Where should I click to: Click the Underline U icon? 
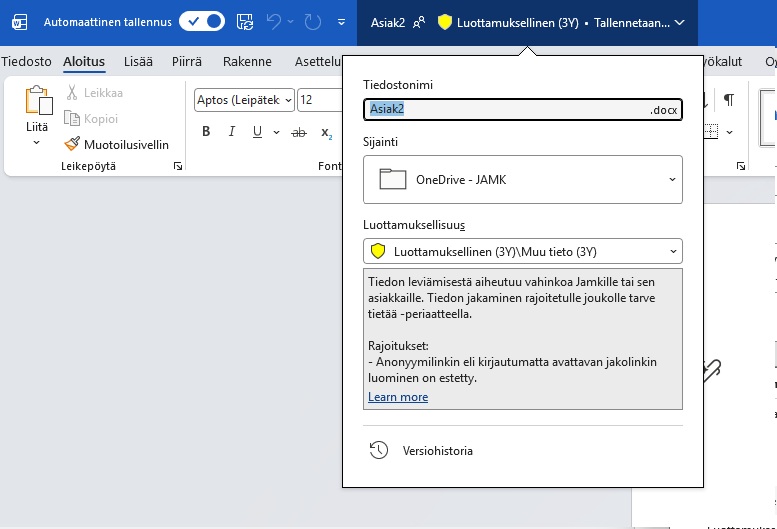(x=257, y=132)
